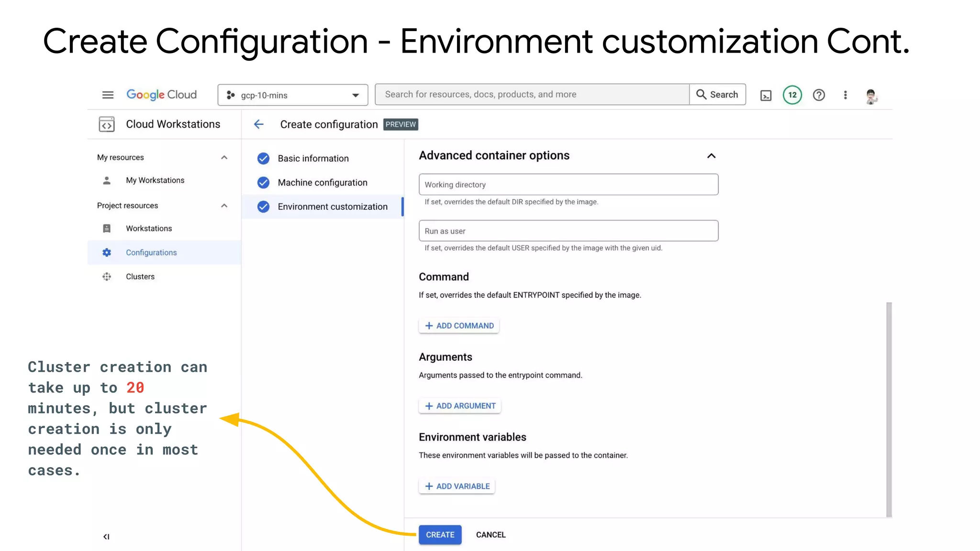This screenshot has height=551, width=980.
Task: Focus the resources search field
Action: (532, 94)
